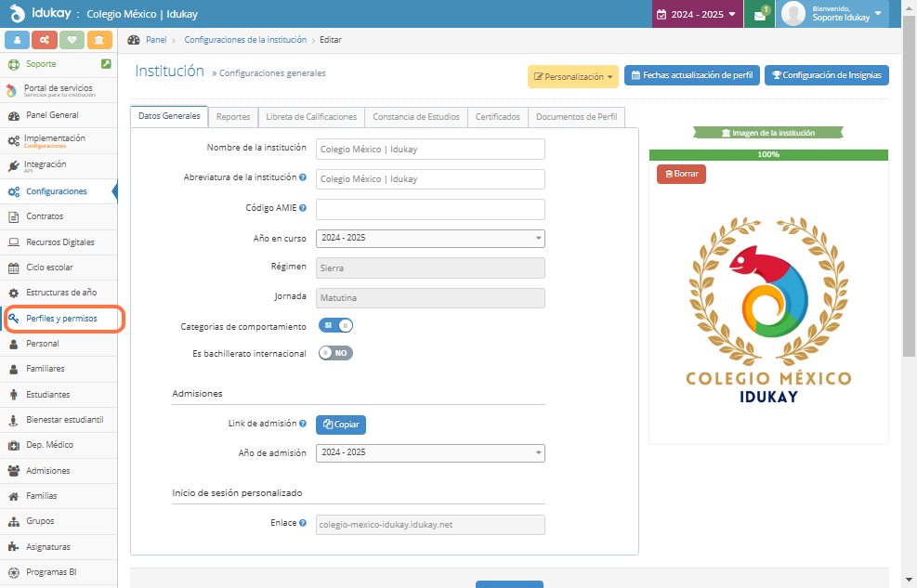Switch to the Documentos de Perfil tab

[x=577, y=117]
